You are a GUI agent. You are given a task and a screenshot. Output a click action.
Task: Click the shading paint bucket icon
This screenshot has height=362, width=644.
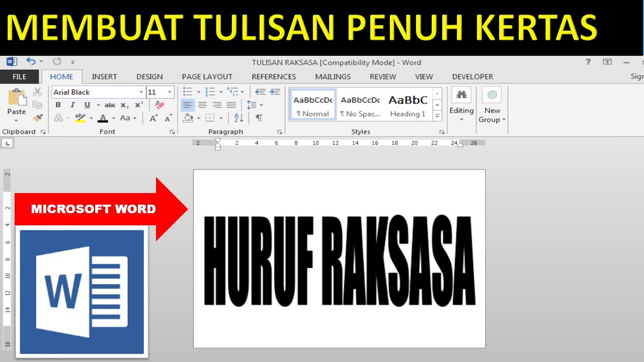pyautogui.click(x=188, y=118)
